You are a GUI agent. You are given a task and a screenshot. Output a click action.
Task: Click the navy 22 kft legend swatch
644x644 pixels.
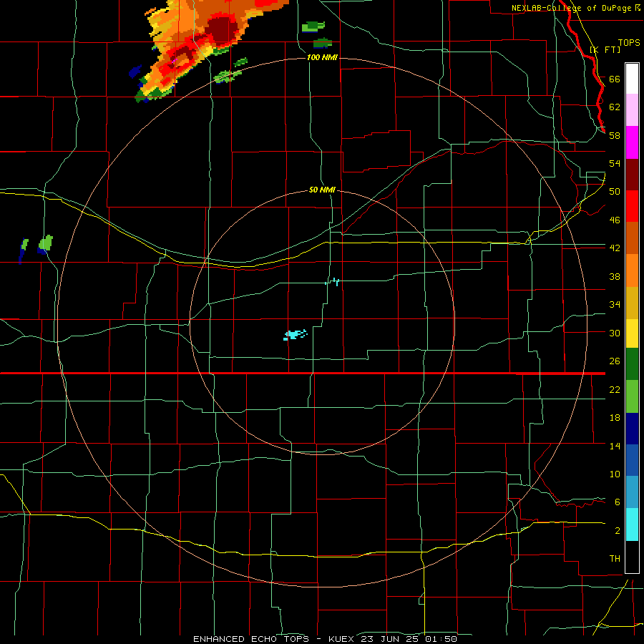coord(632,429)
